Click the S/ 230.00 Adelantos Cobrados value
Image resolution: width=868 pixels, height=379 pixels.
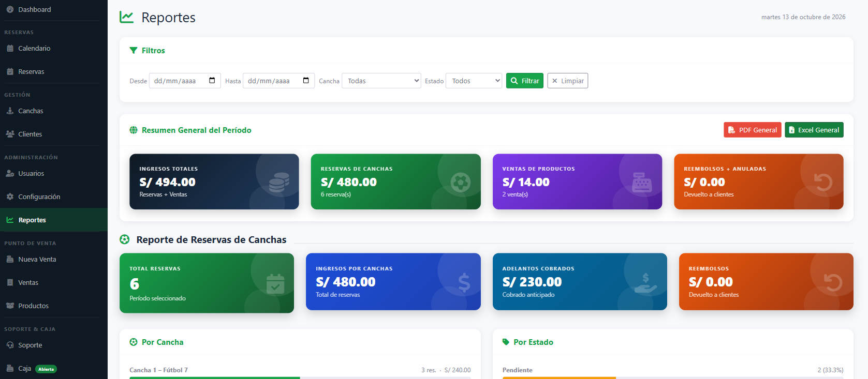click(x=532, y=282)
